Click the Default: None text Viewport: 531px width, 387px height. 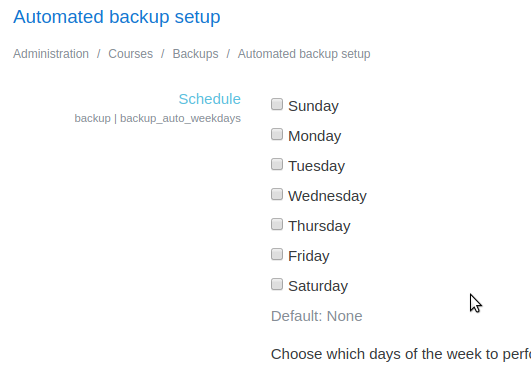click(317, 316)
